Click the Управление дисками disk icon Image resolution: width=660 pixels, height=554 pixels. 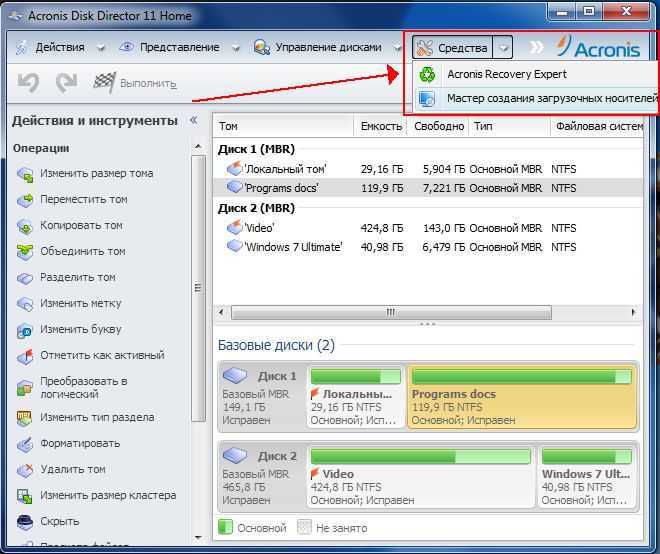[x=261, y=48]
